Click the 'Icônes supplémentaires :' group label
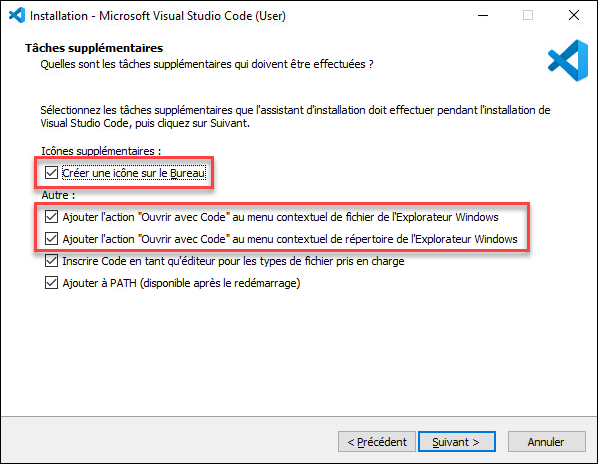 101,151
